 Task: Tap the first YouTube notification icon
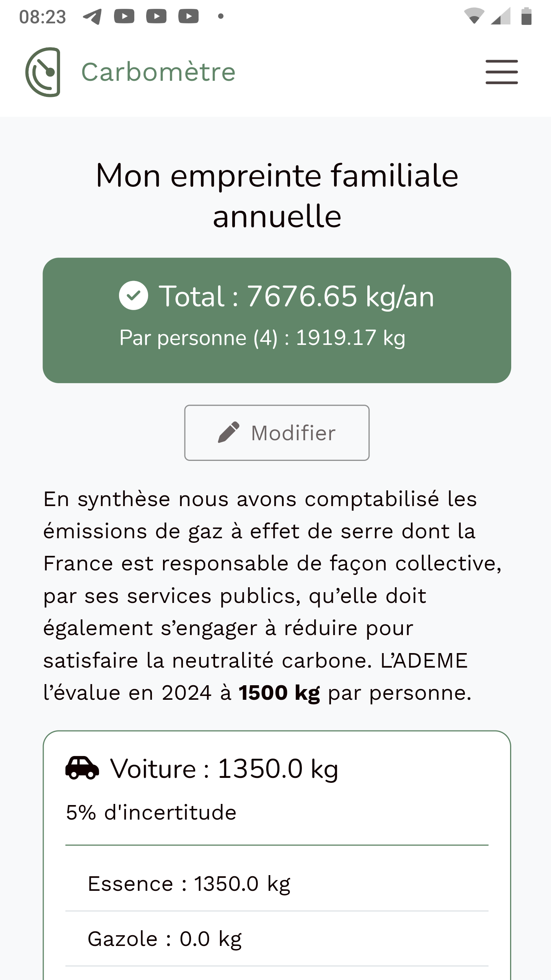(124, 16)
